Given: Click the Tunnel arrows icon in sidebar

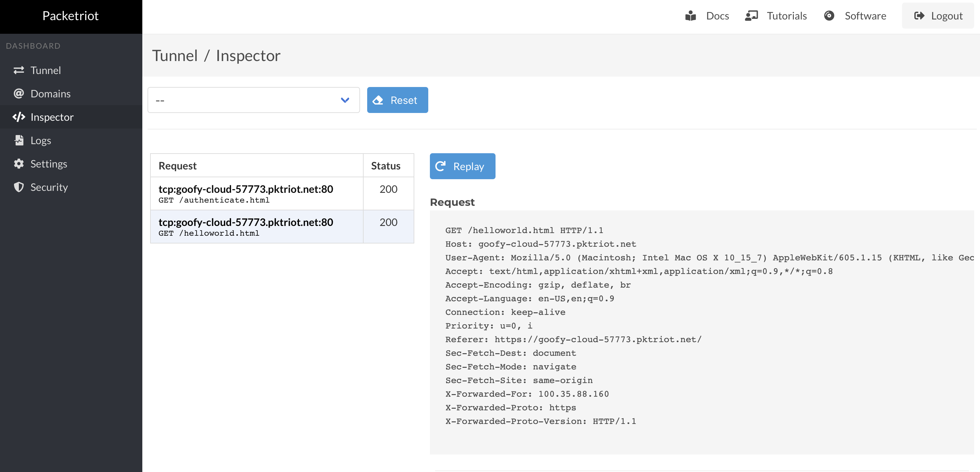Looking at the screenshot, I should (19, 70).
